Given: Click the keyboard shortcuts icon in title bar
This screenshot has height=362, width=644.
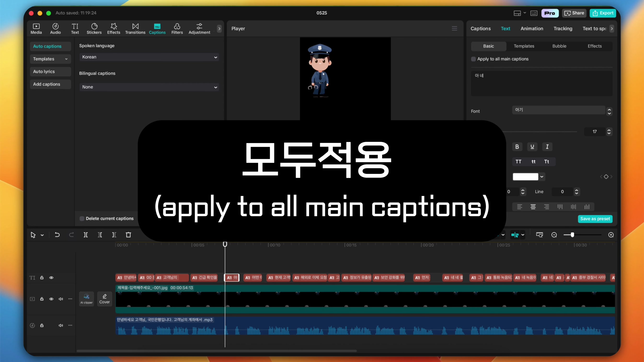Looking at the screenshot, I should point(534,13).
